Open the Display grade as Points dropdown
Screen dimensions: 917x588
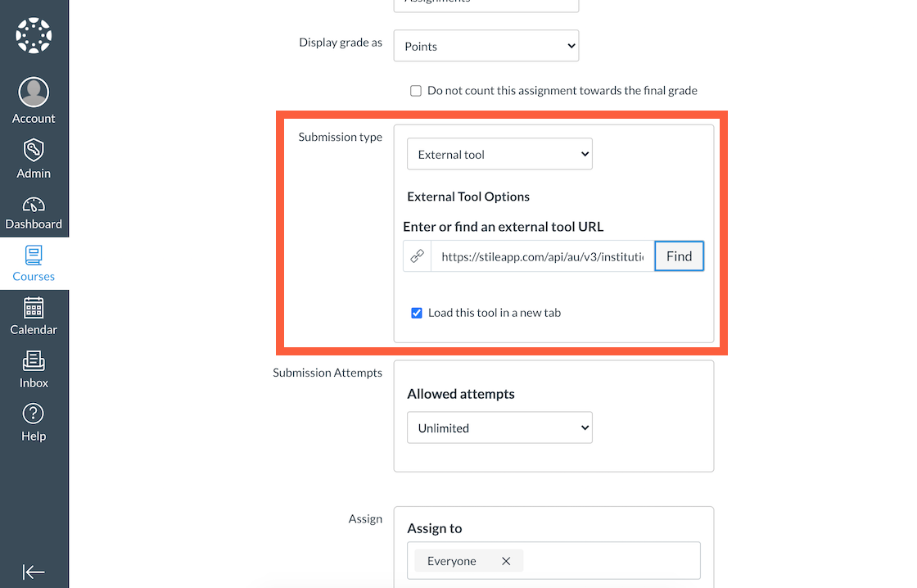(x=486, y=46)
